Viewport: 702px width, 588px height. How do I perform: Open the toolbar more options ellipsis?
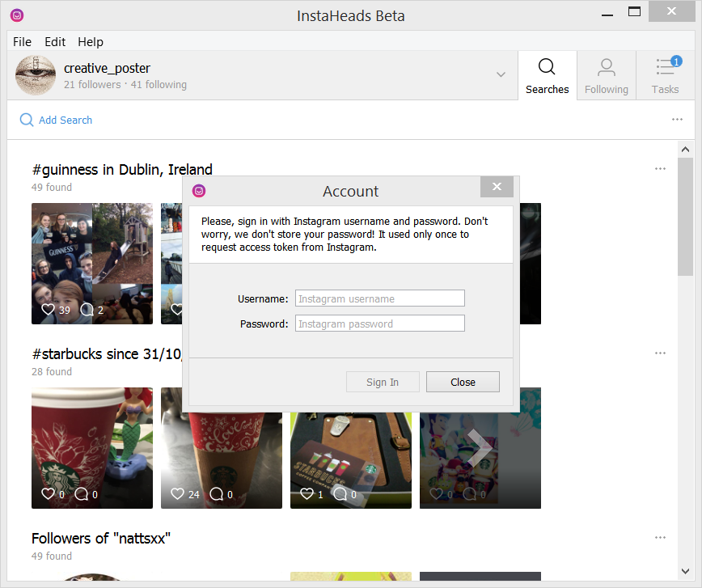click(x=677, y=119)
